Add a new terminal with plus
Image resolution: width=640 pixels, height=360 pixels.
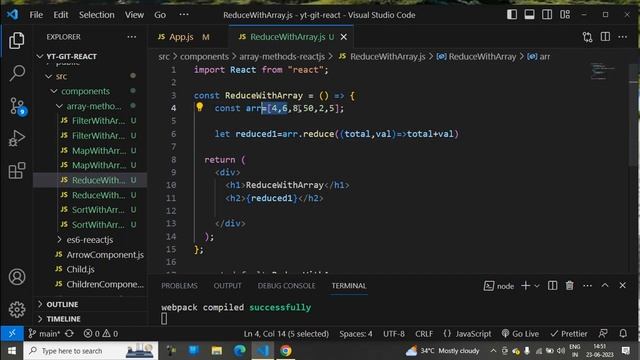point(526,286)
